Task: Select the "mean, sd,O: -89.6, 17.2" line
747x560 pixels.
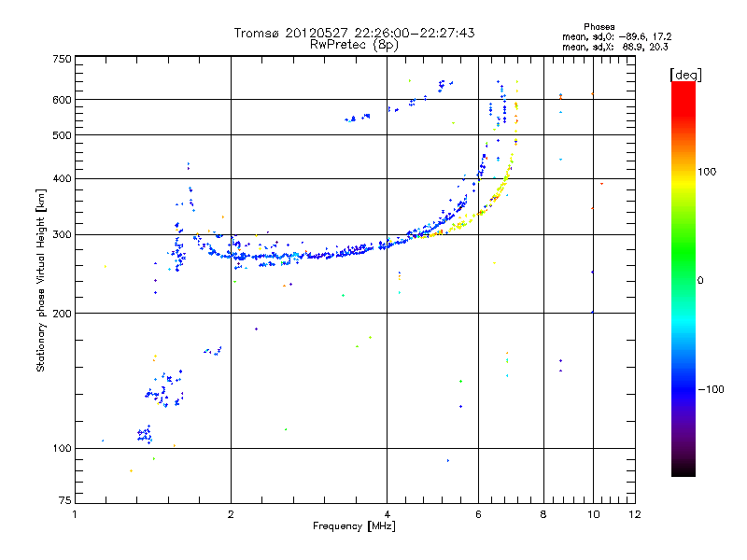Action: 616,36
